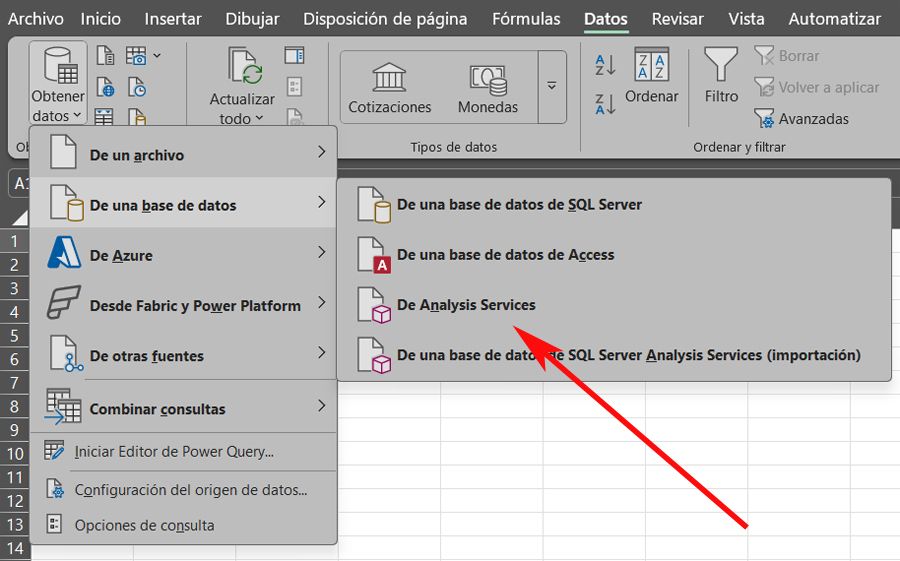
Task: Click the Opciones de consulta icon
Action: tap(54, 524)
